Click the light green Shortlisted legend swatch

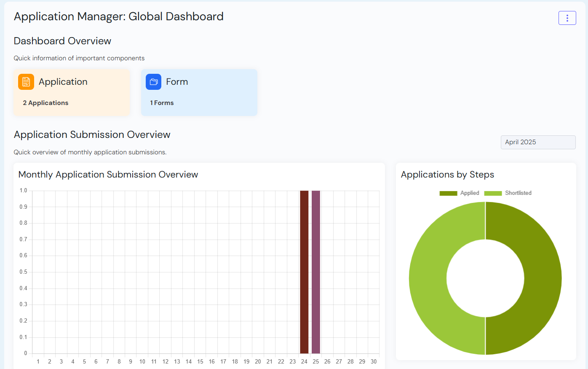pos(493,193)
